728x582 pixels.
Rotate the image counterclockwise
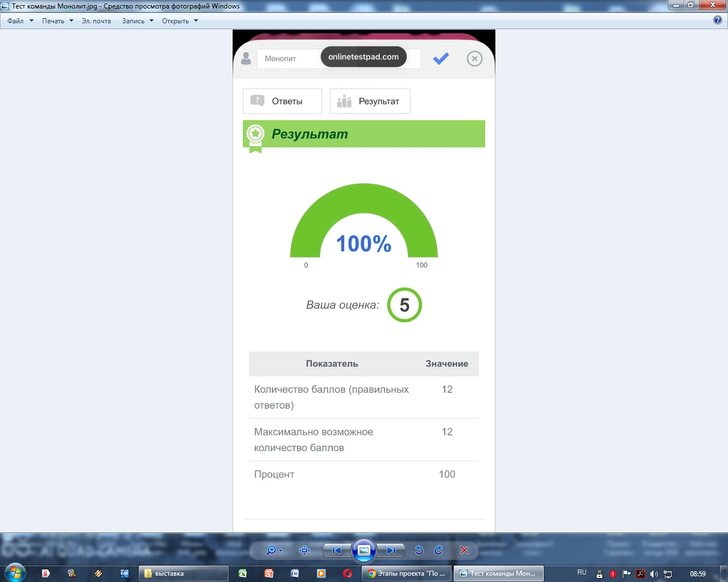click(x=419, y=550)
